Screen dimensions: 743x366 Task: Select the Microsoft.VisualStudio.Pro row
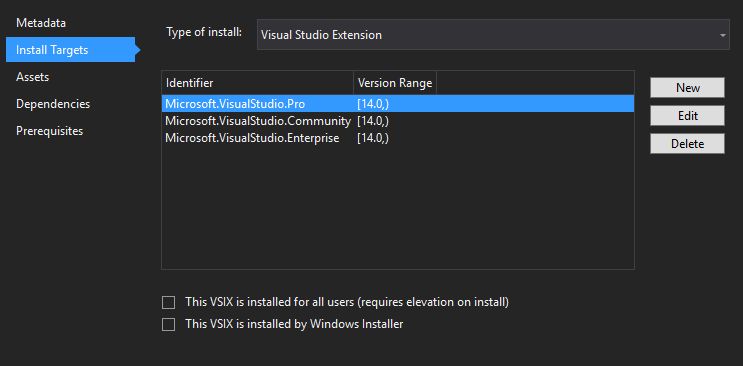tap(398, 104)
